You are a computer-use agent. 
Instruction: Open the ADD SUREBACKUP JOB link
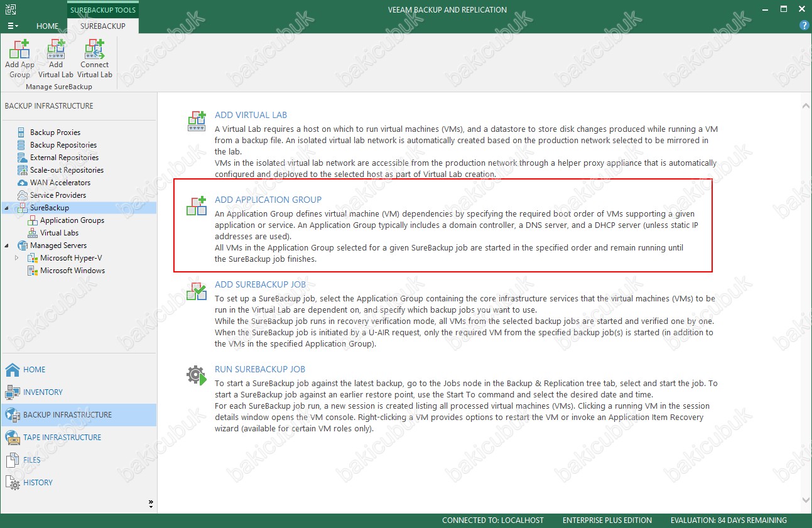coord(260,284)
